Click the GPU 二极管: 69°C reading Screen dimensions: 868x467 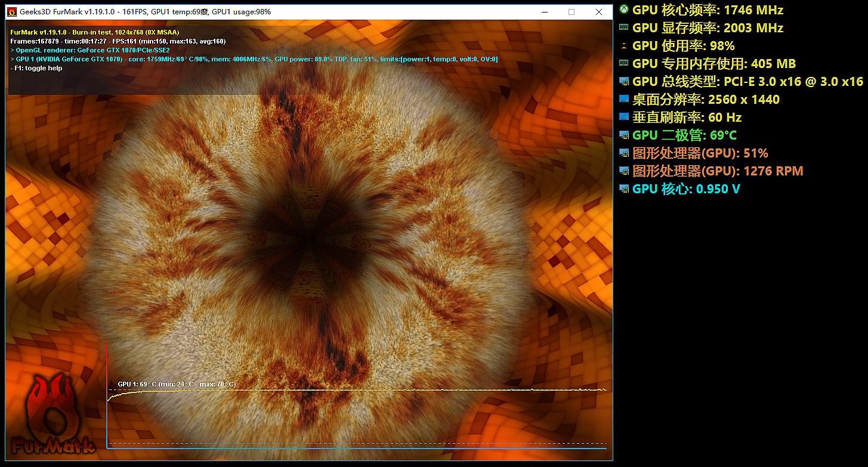[685, 135]
